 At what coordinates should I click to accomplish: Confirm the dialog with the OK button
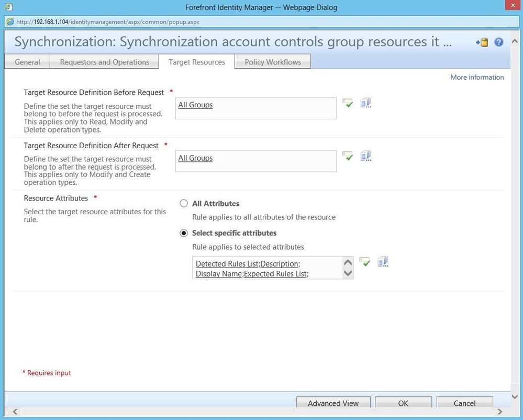click(403, 403)
